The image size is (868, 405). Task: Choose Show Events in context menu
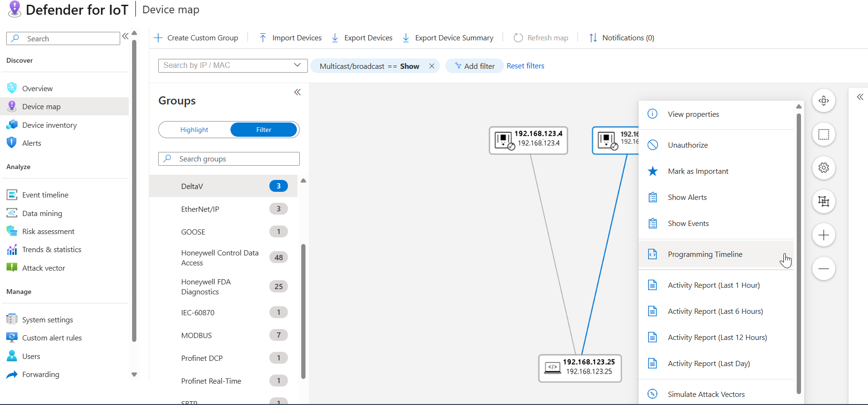(x=716, y=223)
